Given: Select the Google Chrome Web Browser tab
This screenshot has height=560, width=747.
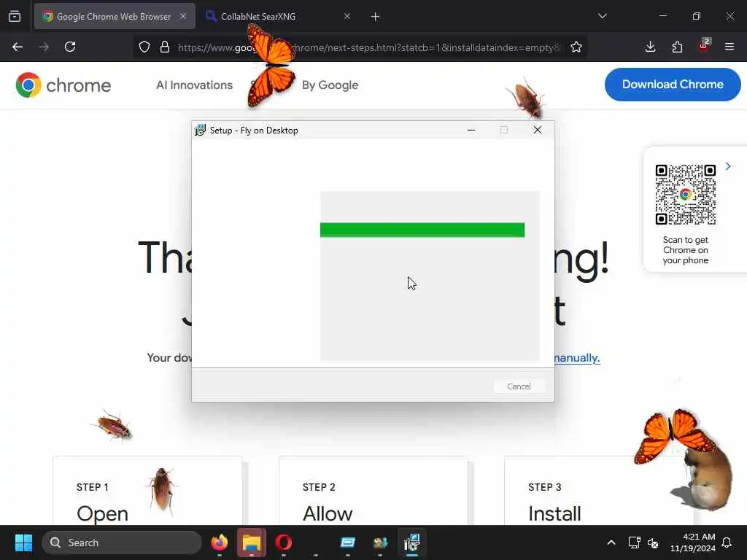Looking at the screenshot, I should coord(115,16).
